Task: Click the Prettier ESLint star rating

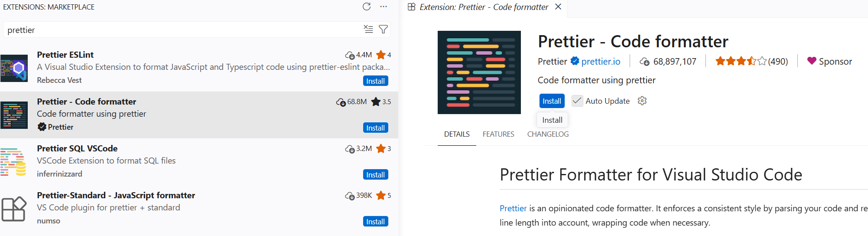Action: [x=384, y=55]
